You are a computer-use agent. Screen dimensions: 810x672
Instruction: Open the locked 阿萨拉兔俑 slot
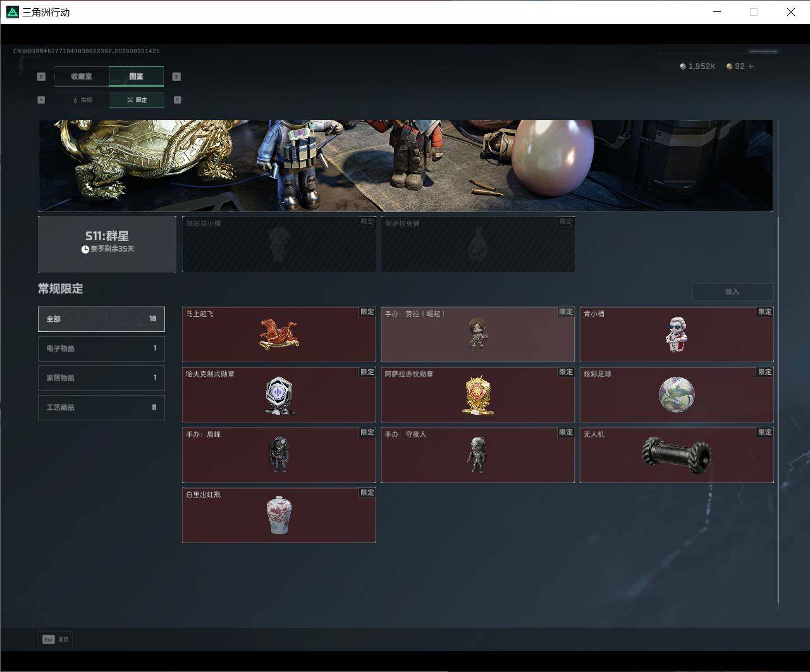477,244
